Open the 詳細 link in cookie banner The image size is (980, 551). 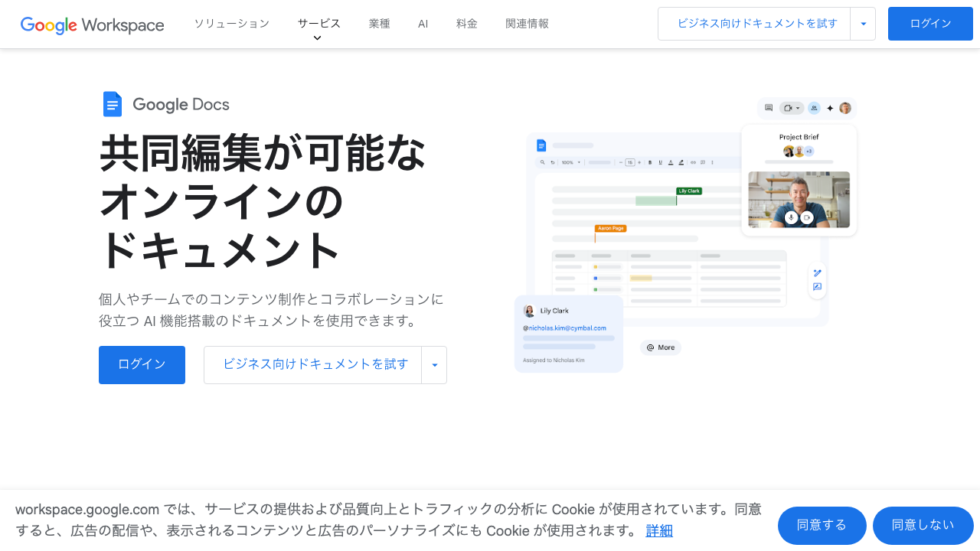click(x=658, y=530)
